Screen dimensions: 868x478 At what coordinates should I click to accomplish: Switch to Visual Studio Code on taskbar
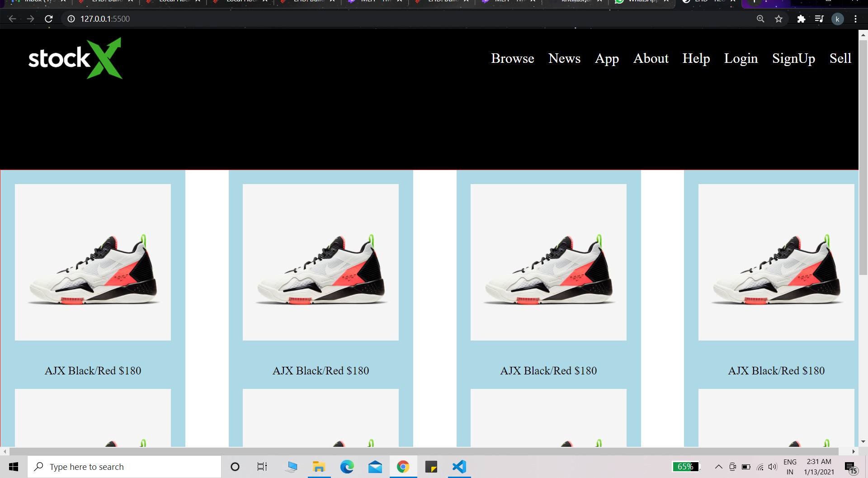(x=459, y=467)
